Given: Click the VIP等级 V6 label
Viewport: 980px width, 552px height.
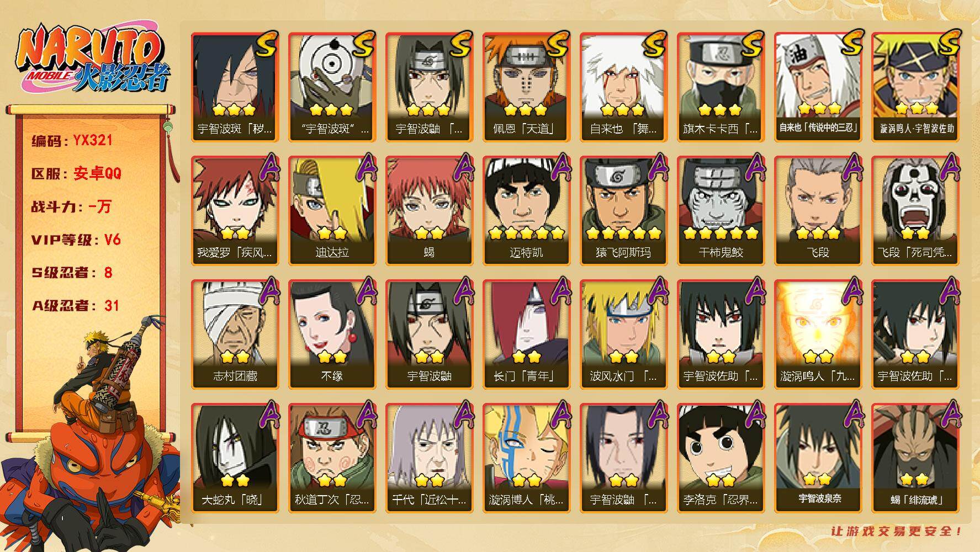Looking at the screenshot, I should coord(76,240).
